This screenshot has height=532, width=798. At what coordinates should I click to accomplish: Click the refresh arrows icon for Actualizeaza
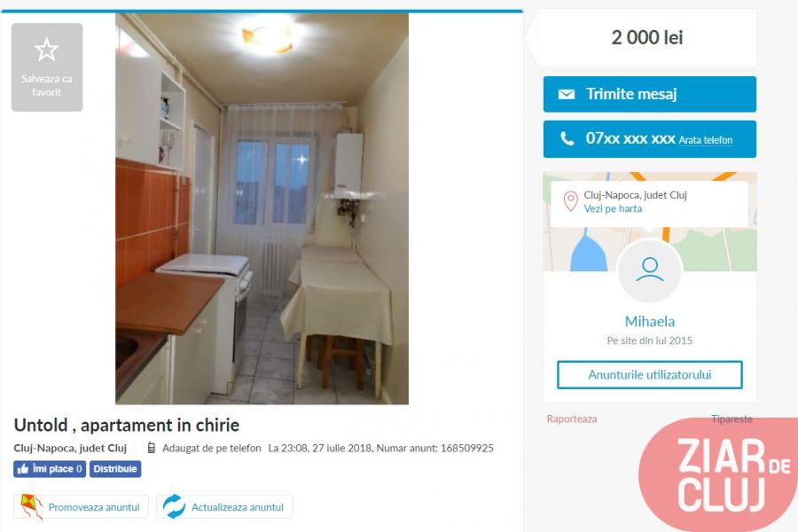coord(174,507)
